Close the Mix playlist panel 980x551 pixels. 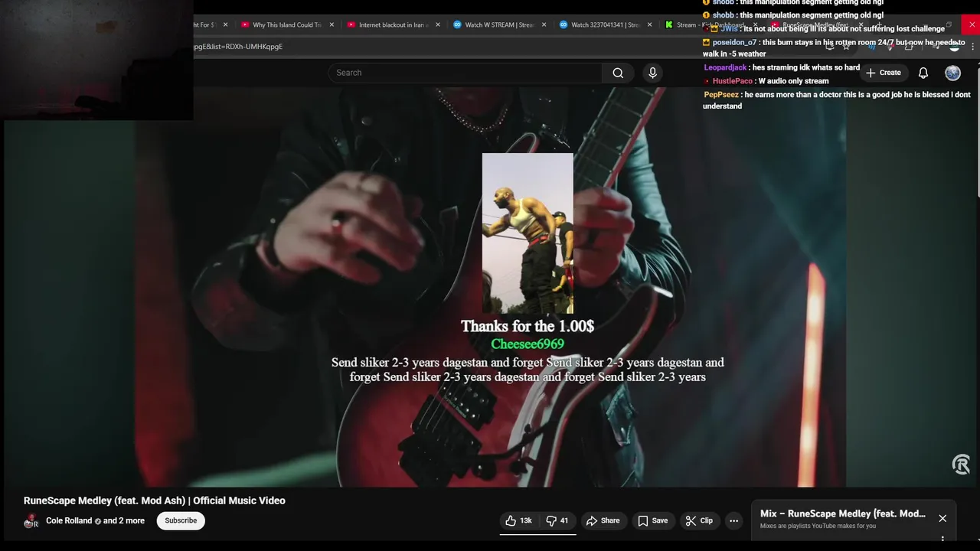(942, 518)
